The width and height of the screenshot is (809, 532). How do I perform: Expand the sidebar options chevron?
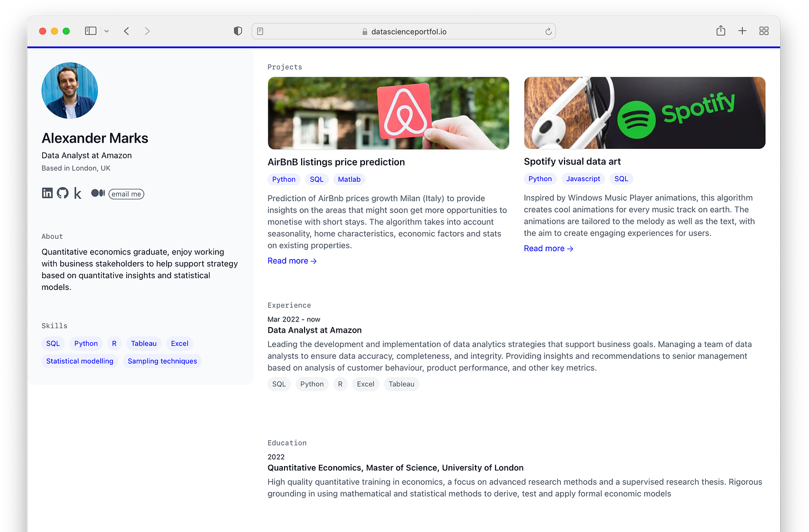(x=107, y=31)
